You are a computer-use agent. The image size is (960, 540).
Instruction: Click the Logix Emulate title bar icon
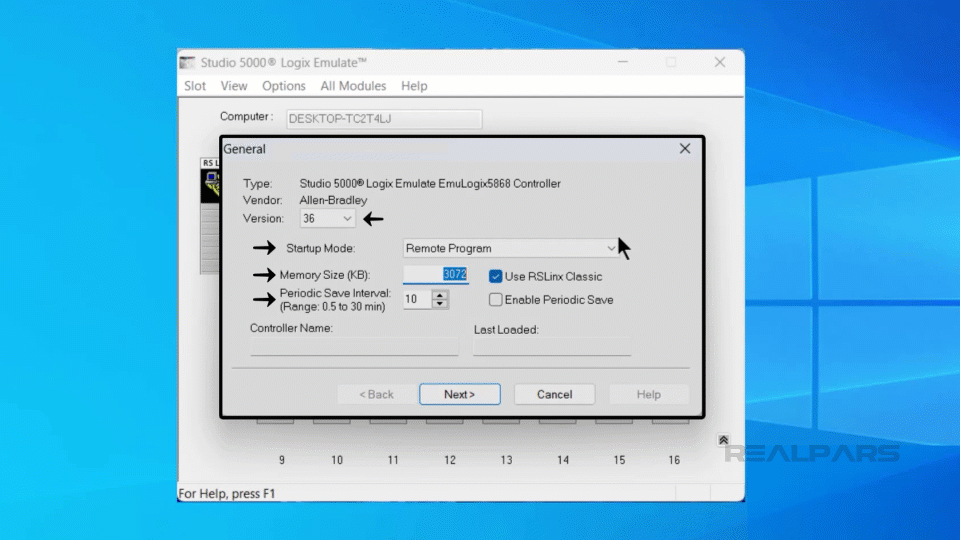187,62
